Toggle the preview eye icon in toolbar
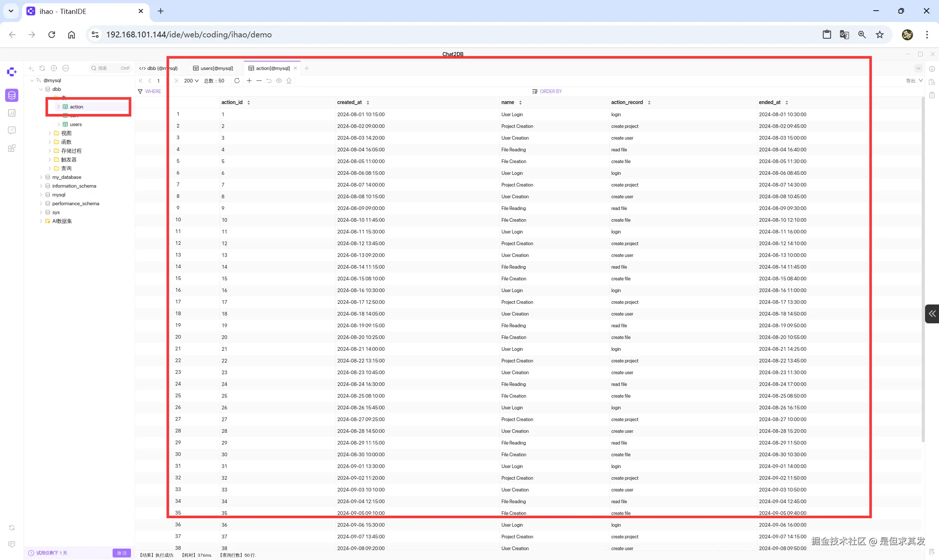939x560 pixels. [x=279, y=81]
